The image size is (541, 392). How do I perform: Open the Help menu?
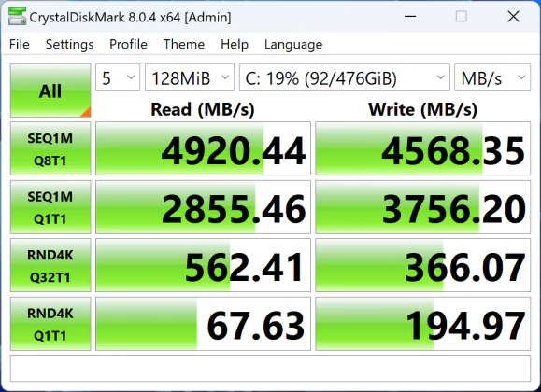pyautogui.click(x=235, y=44)
